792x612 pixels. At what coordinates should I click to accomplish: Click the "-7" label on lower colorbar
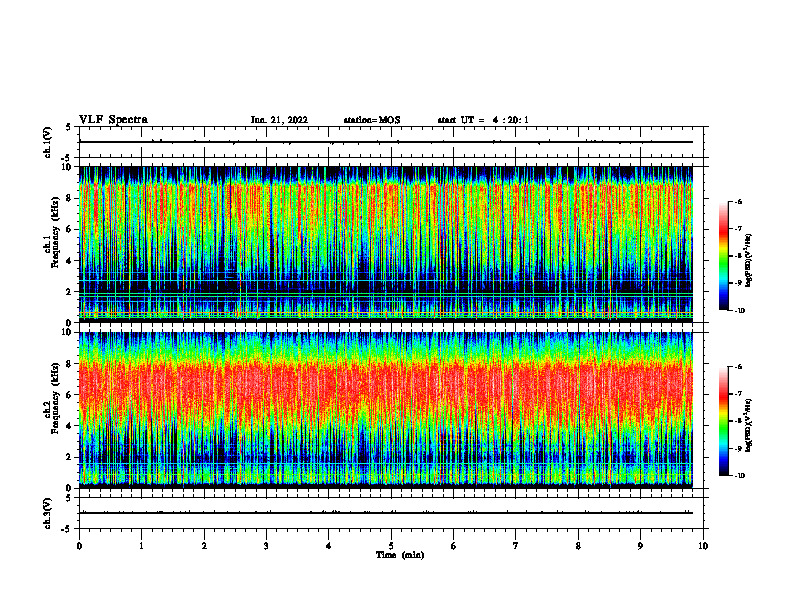click(x=738, y=394)
